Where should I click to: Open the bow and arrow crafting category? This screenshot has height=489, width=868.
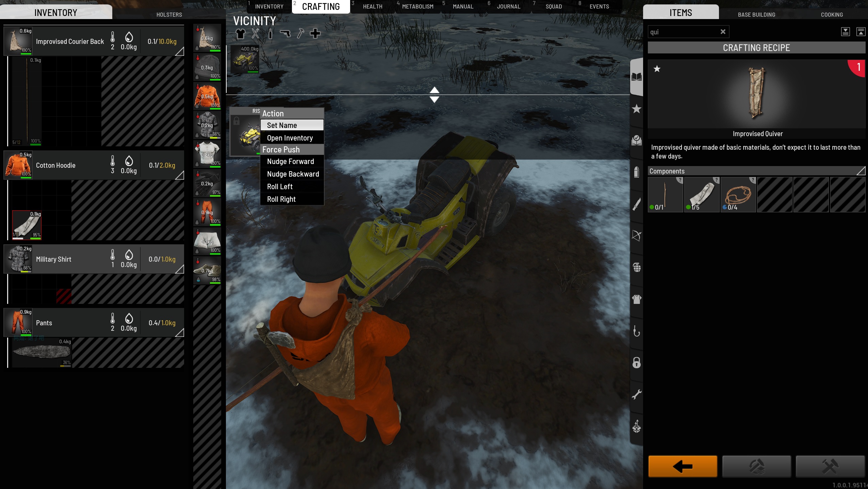[637, 235]
